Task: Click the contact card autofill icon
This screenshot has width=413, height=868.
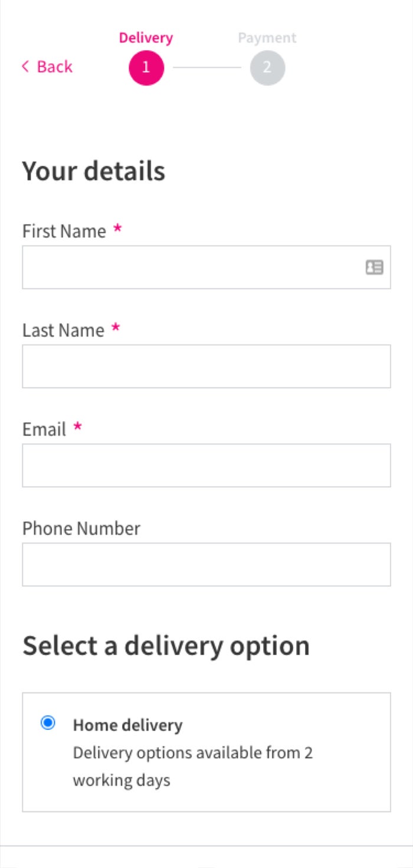Action: 374,267
